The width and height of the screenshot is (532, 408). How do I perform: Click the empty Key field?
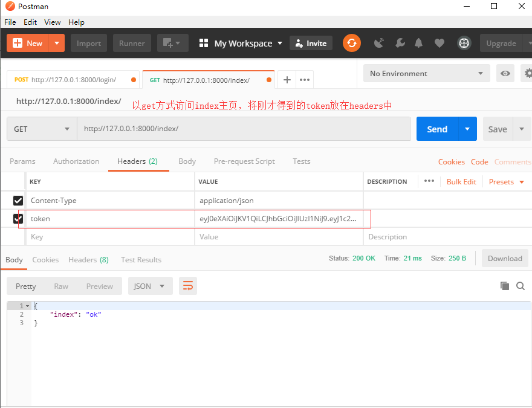110,237
